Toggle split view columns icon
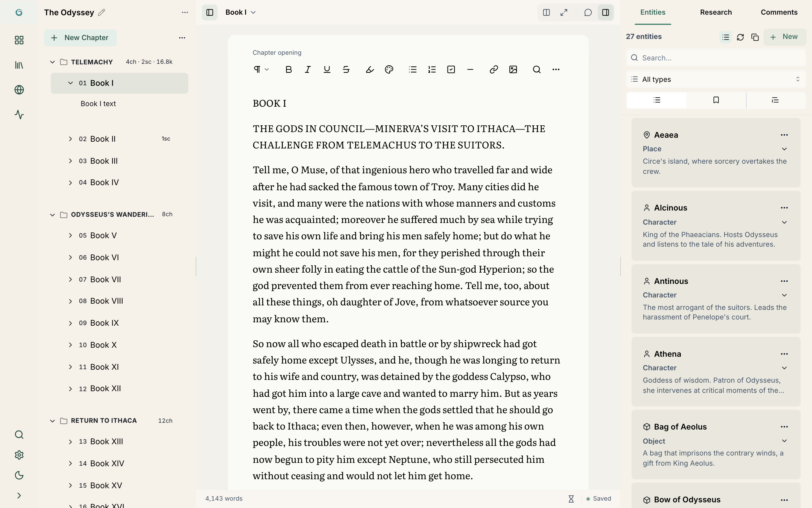The width and height of the screenshot is (812, 508). point(546,12)
